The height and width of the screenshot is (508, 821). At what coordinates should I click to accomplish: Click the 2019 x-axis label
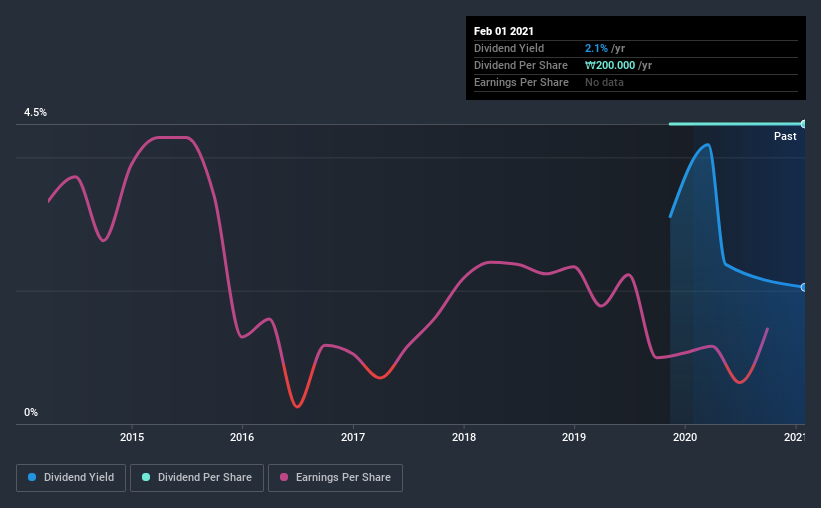pyautogui.click(x=574, y=437)
